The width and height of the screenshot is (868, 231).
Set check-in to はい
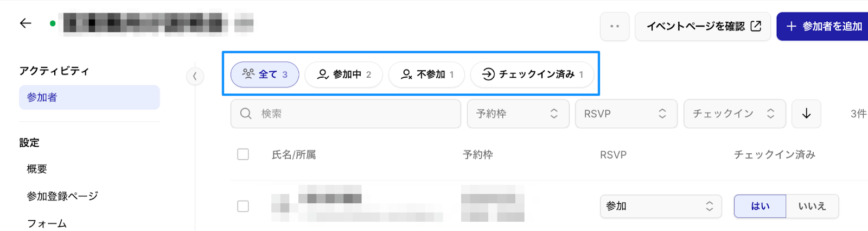[x=759, y=207]
